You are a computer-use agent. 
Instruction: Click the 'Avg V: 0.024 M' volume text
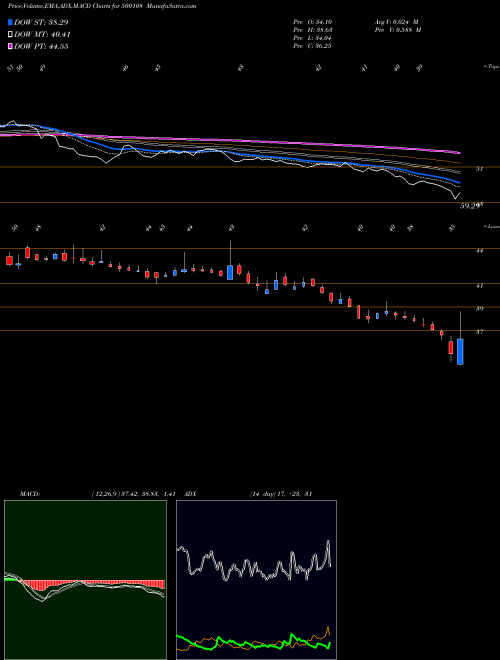tap(396, 22)
